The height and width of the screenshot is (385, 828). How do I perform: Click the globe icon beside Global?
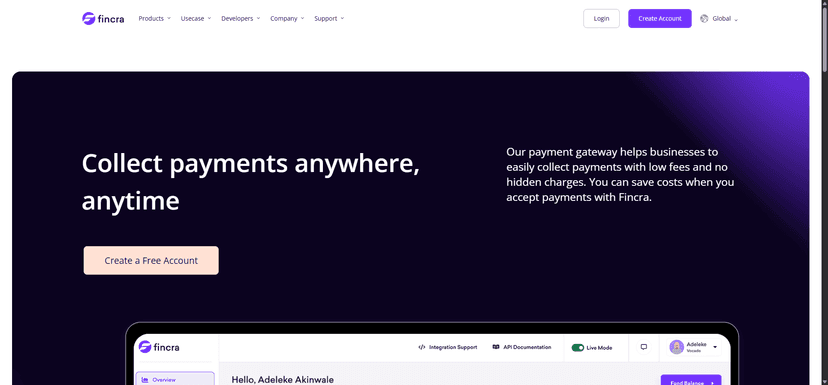[704, 18]
